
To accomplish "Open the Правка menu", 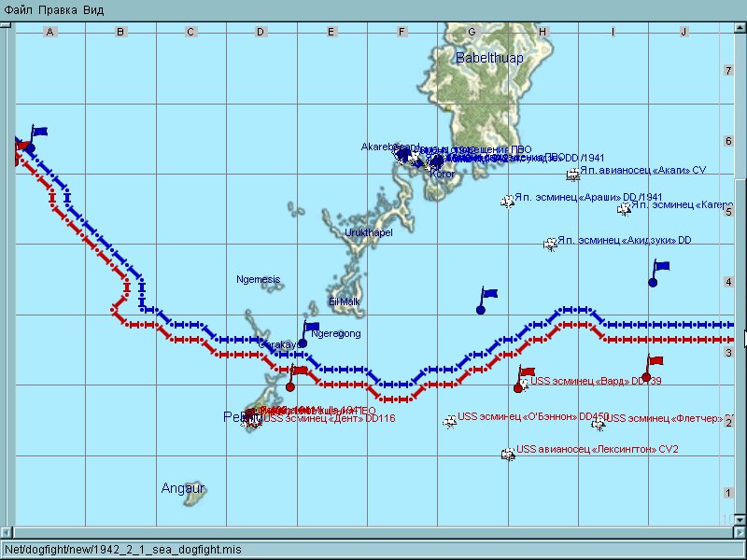I will click(55, 9).
